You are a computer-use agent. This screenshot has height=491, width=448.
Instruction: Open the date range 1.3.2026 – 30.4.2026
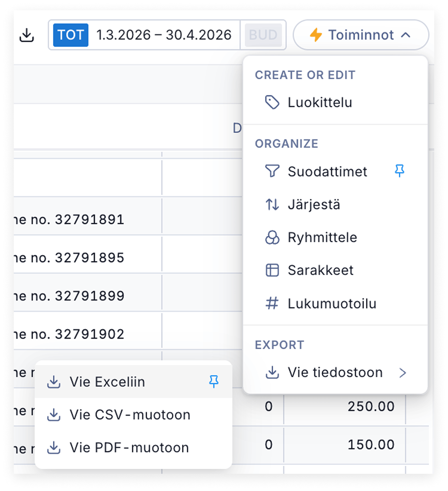point(164,35)
